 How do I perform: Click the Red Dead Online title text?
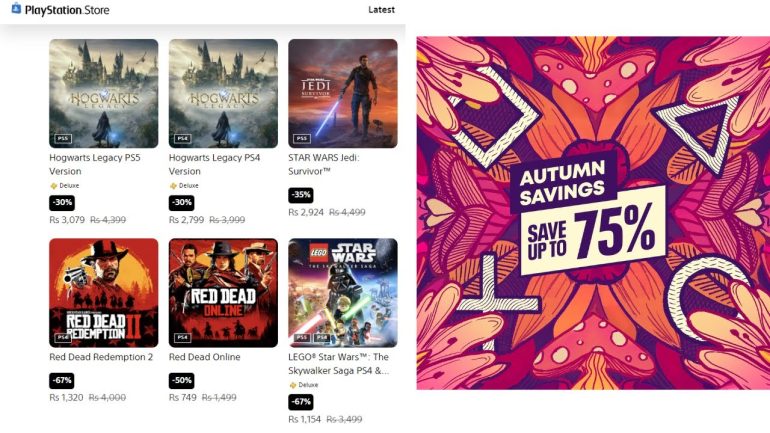tap(205, 357)
